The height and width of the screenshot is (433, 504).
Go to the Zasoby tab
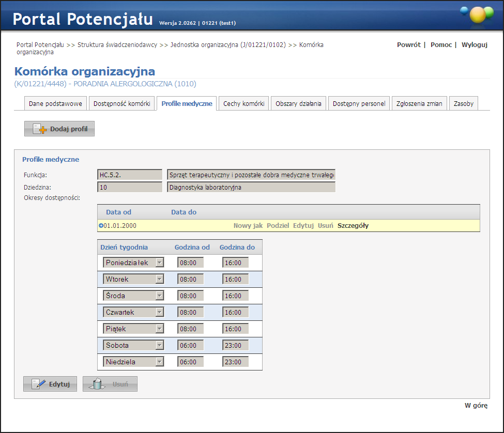point(463,103)
